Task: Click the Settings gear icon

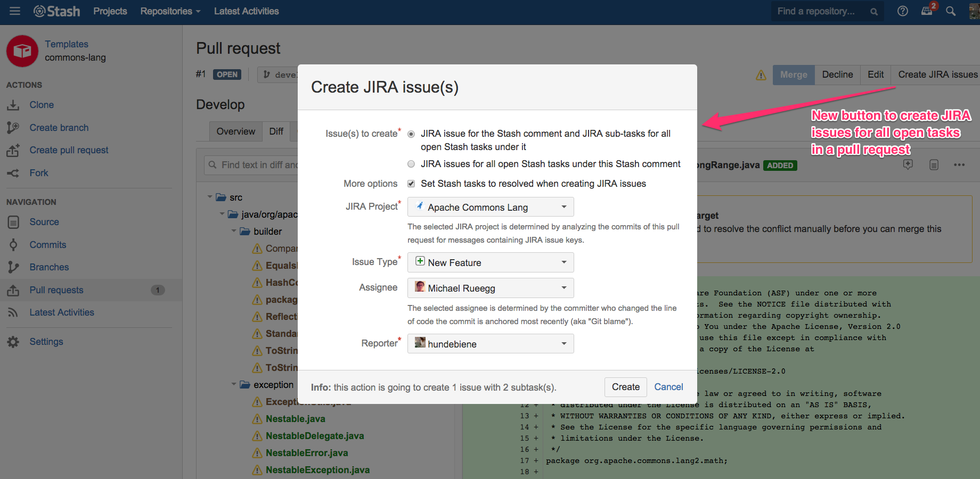Action: pyautogui.click(x=13, y=342)
